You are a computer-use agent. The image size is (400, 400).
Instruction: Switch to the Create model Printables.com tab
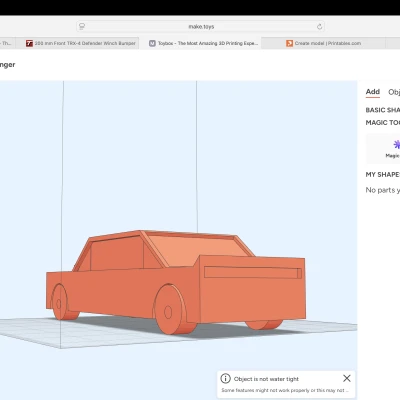coord(323,43)
